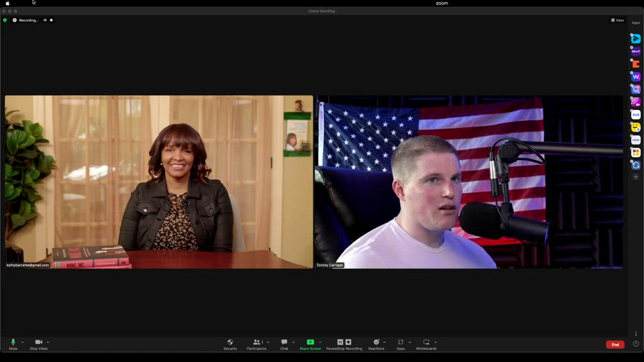
Task: Stop Video camera
Action: [38, 344]
